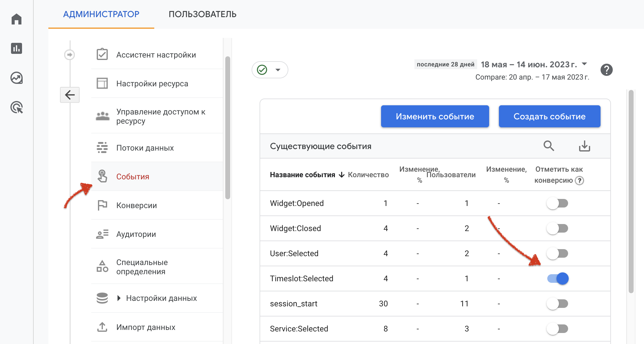Click the green check status icon
This screenshot has height=344, width=644.
[x=262, y=70]
